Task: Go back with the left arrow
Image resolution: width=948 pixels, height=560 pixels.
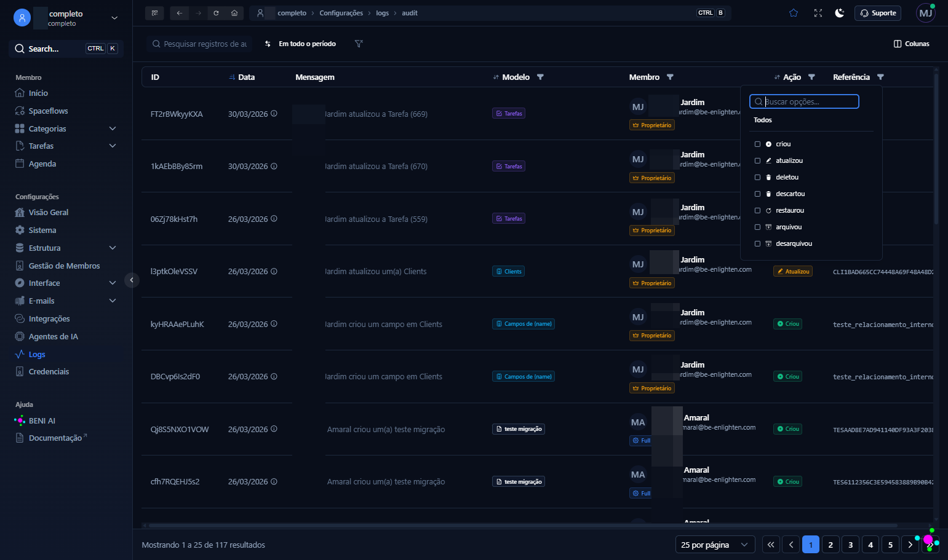Action: (180, 13)
